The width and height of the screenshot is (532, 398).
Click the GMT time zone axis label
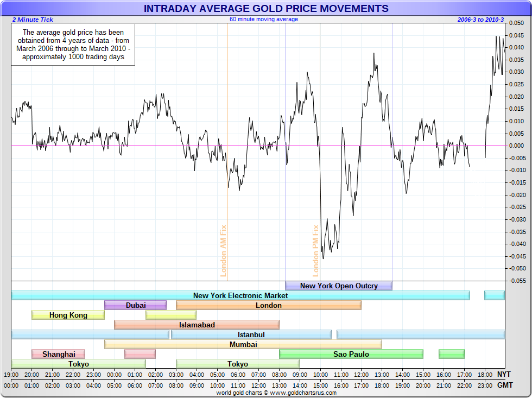click(x=504, y=385)
